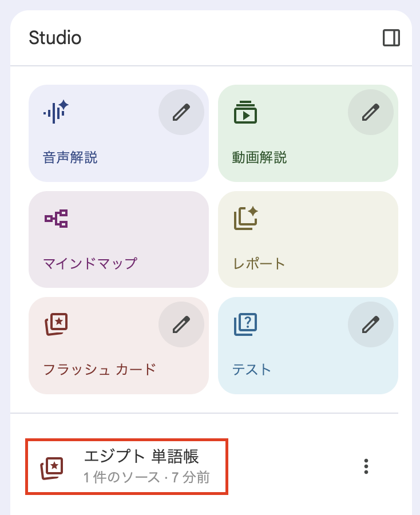Create a レポート
The width and height of the screenshot is (420, 515).
point(259,263)
